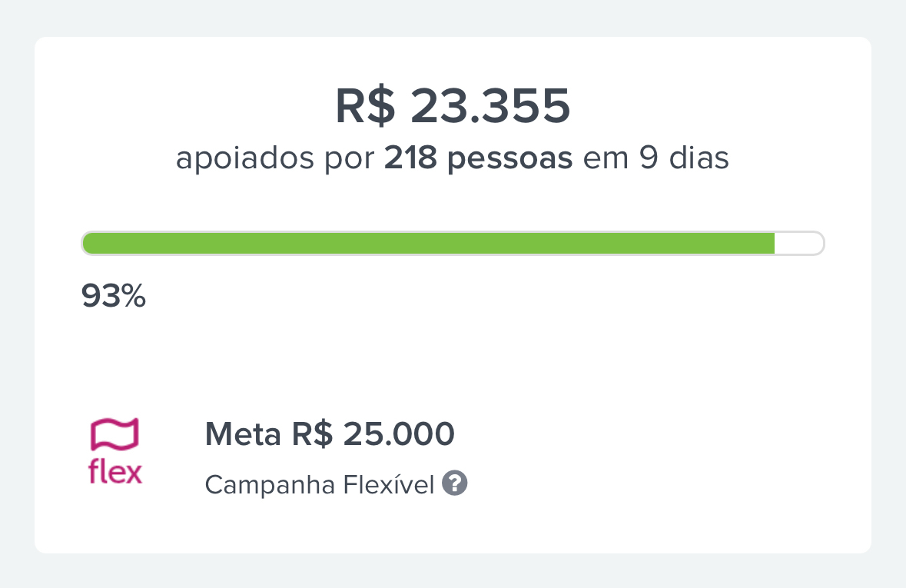Viewport: 906px width, 588px height.
Task: Click the green filled part of progress bar
Action: (x=428, y=244)
